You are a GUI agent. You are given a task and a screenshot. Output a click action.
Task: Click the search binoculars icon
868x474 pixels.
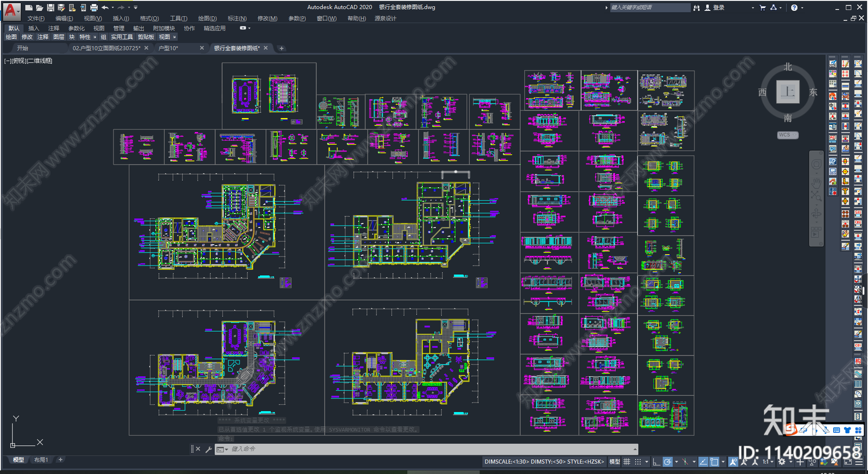(x=697, y=8)
